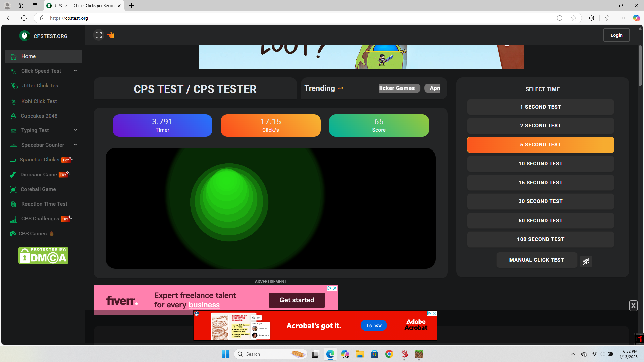Image resolution: width=644 pixels, height=362 pixels.
Task: Click the orange pointing hand icon
Action: click(111, 35)
